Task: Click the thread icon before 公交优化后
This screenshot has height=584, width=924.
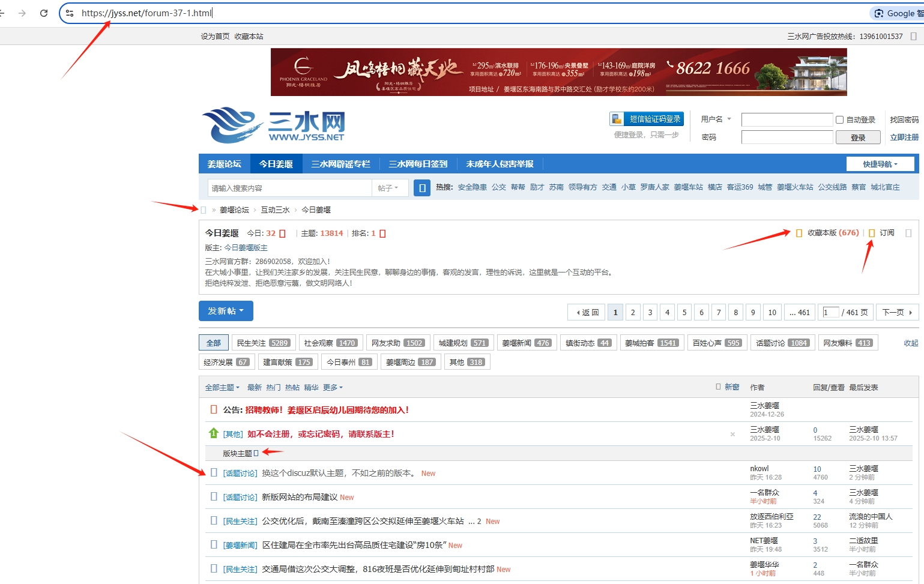Action: click(x=213, y=520)
